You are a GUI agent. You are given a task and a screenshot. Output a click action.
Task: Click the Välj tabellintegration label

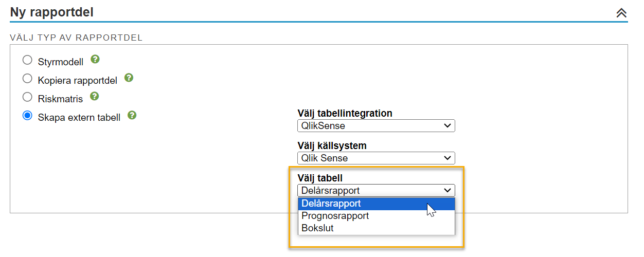coord(345,114)
